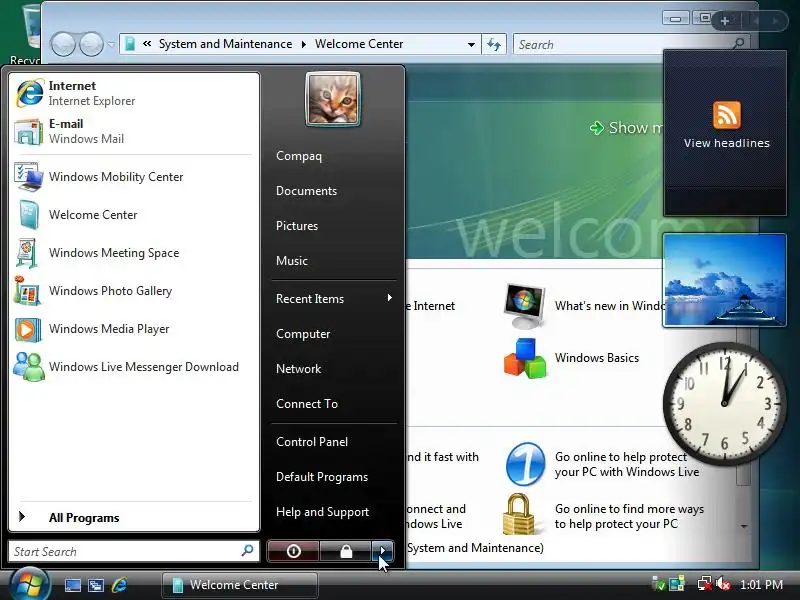
Task: Click the power sleep button
Action: click(x=293, y=551)
